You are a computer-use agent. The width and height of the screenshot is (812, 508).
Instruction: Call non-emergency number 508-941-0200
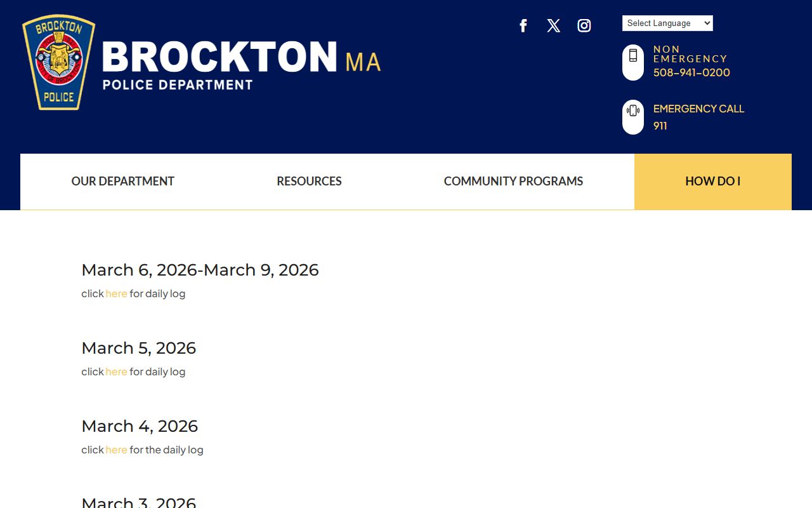[691, 72]
